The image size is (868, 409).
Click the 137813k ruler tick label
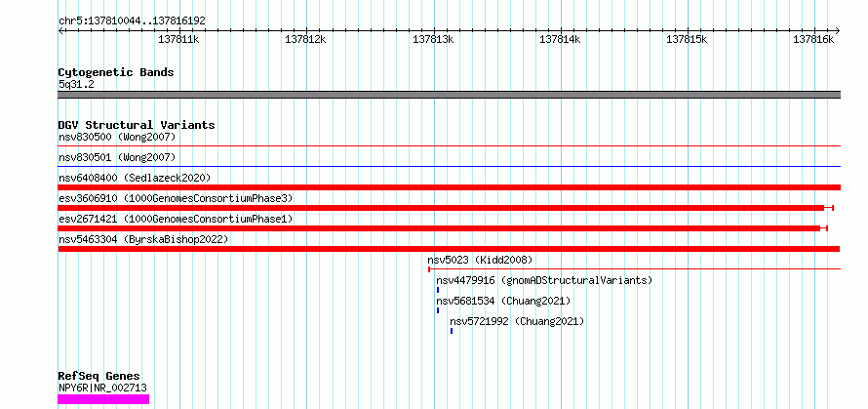[433, 40]
